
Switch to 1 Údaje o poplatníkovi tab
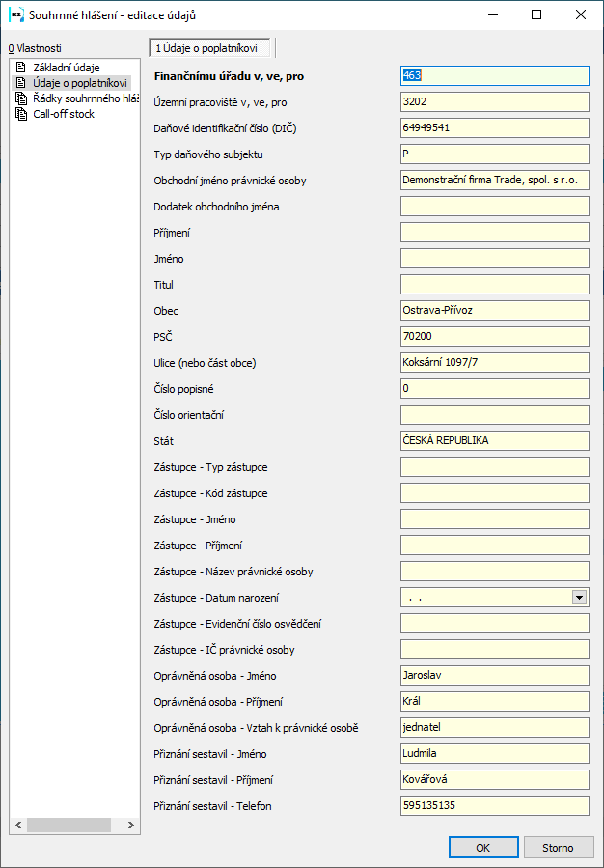[x=210, y=48]
